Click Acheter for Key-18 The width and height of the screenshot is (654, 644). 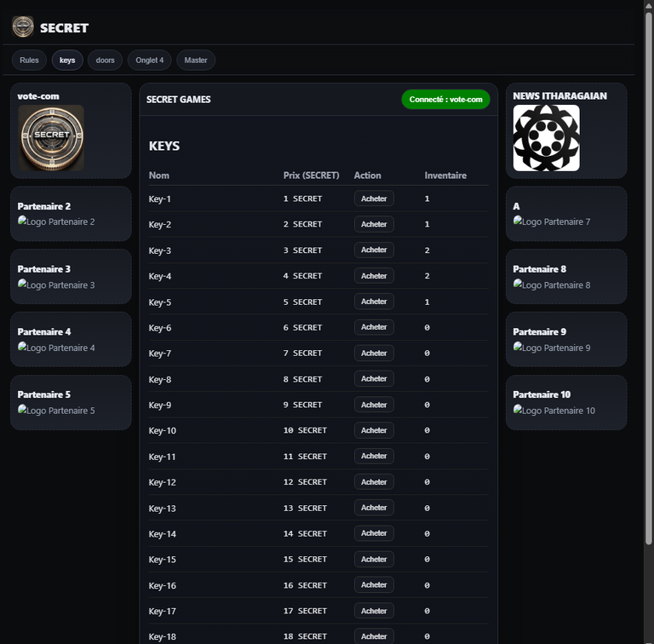pyautogui.click(x=374, y=636)
